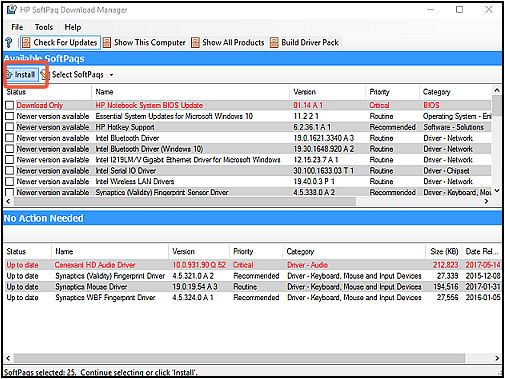Click Build Driver Pack button label
Screen dimensions: 505x379
(x=310, y=43)
